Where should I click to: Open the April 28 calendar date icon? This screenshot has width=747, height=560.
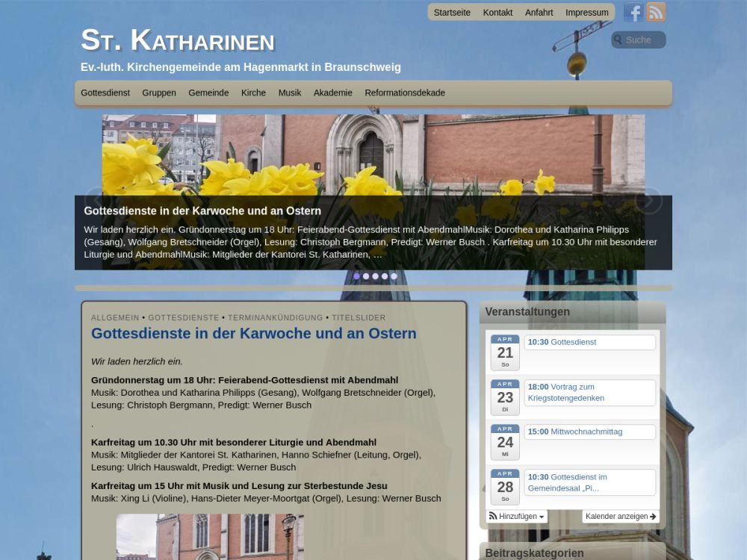point(505,487)
